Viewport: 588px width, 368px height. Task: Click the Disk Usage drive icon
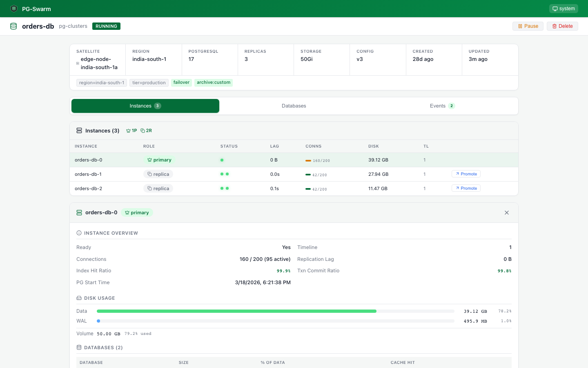click(79, 298)
